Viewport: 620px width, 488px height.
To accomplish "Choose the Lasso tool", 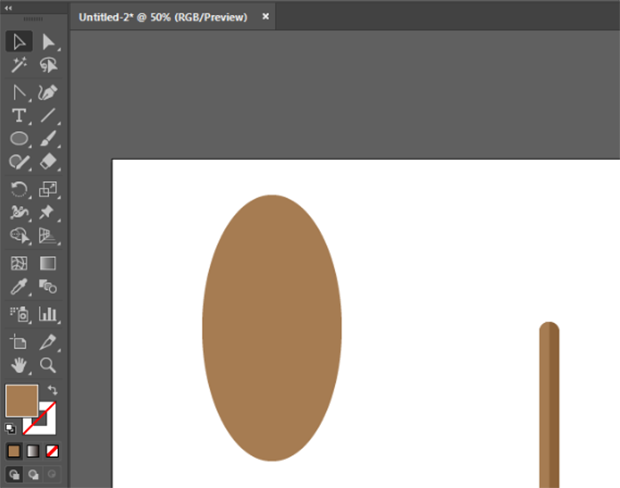I will pyautogui.click(x=47, y=65).
